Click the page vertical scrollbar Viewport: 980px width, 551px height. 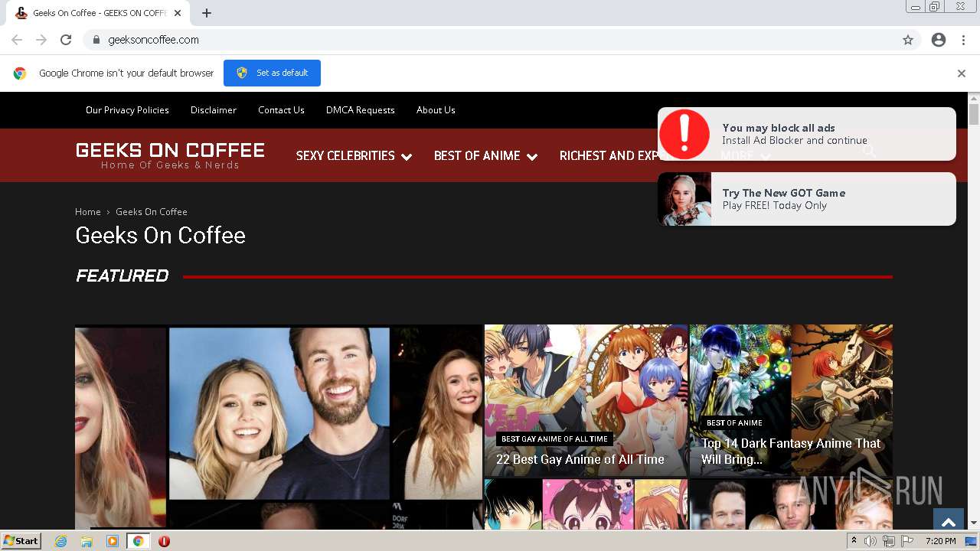(x=974, y=115)
